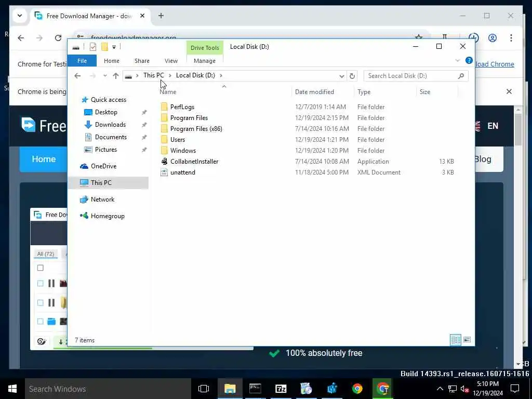The image size is (532, 399).
Task: Select the Users folder icon
Action: point(164,139)
